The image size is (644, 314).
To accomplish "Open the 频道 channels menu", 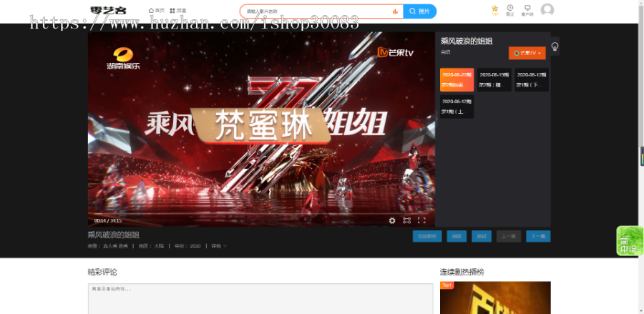I will [x=178, y=11].
